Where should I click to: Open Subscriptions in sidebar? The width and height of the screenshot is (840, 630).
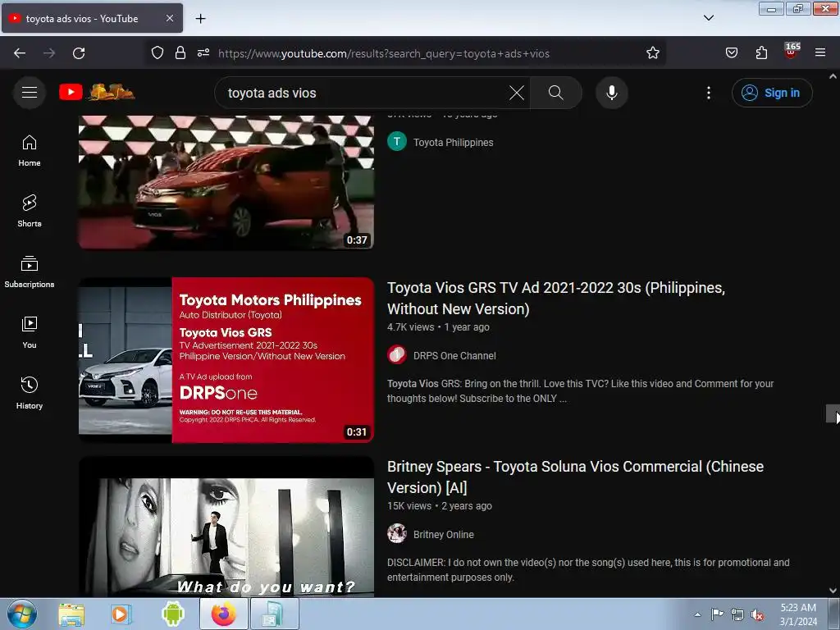pyautogui.click(x=30, y=272)
